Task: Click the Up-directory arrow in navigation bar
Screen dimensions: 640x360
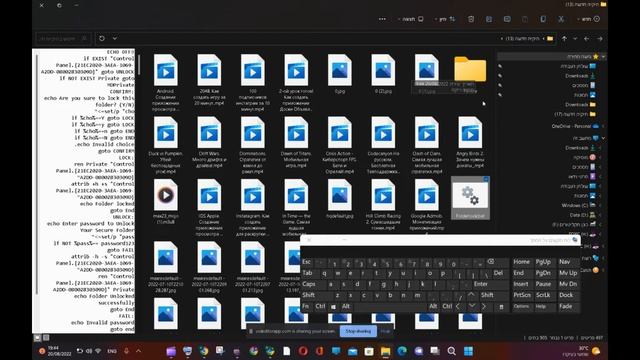Action: coord(564,38)
